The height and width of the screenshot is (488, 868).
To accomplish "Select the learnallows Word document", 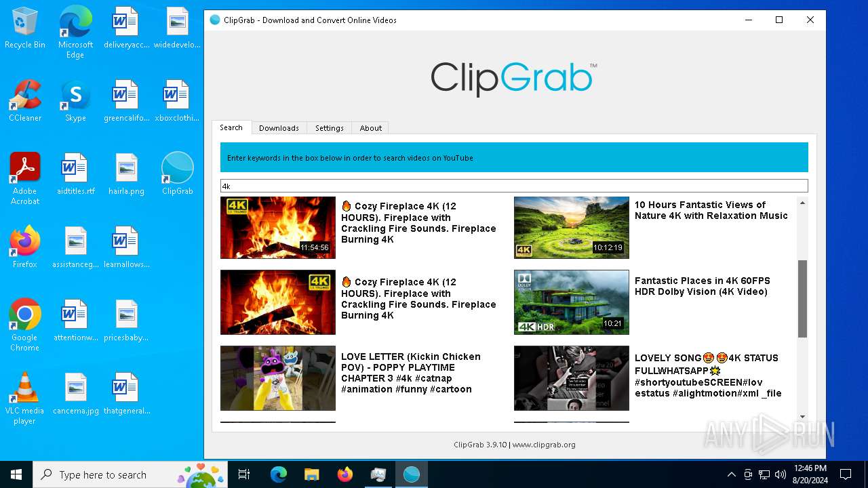I will tap(126, 248).
